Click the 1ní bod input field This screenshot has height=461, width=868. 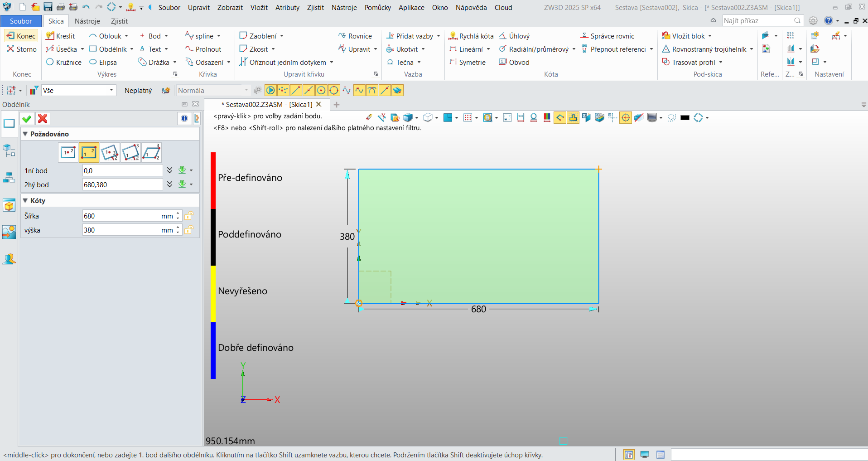[x=122, y=170]
